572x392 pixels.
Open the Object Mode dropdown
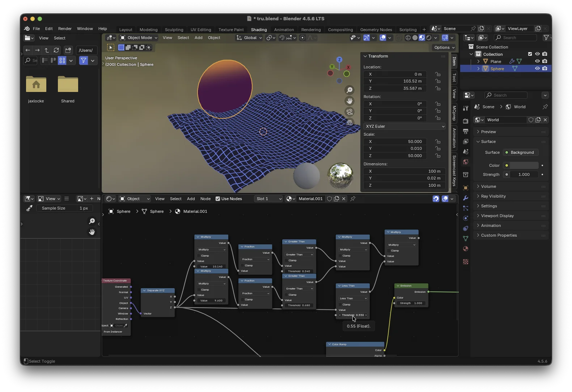click(139, 38)
